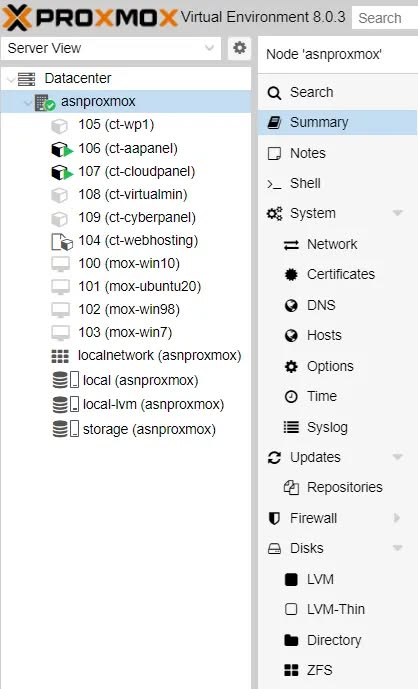The width and height of the screenshot is (418, 689).
Task: Click the storage icon for local-lvm
Action: (x=65, y=404)
